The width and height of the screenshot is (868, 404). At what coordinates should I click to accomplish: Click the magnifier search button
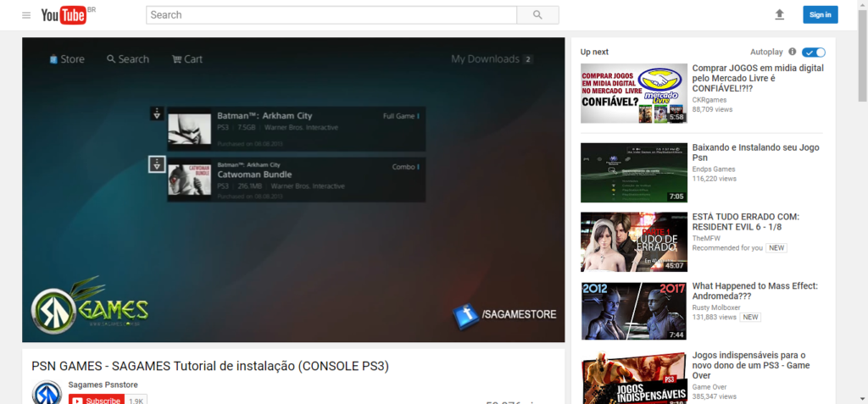(537, 15)
